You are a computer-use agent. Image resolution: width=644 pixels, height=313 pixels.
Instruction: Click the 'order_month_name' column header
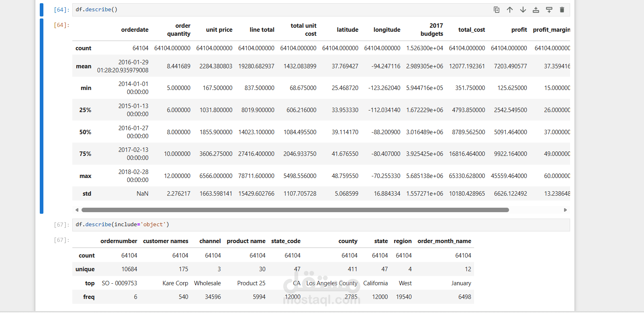pos(444,241)
